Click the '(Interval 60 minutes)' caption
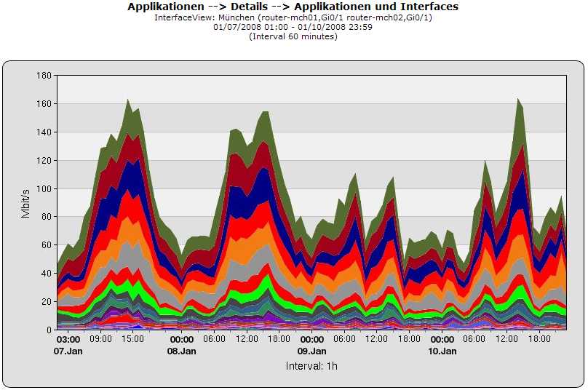The height and width of the screenshot is (390, 588). coord(293,36)
